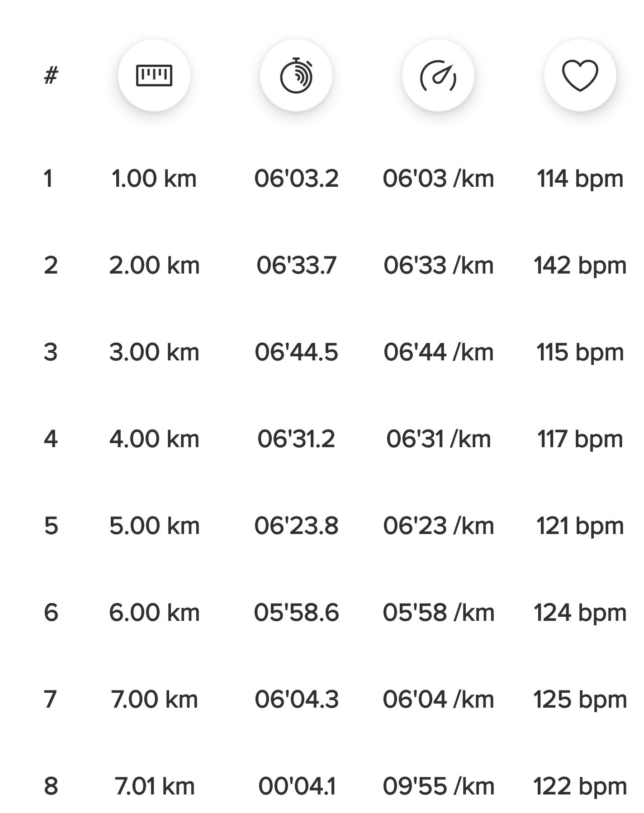Tap the distance ruler column icon

(x=154, y=76)
